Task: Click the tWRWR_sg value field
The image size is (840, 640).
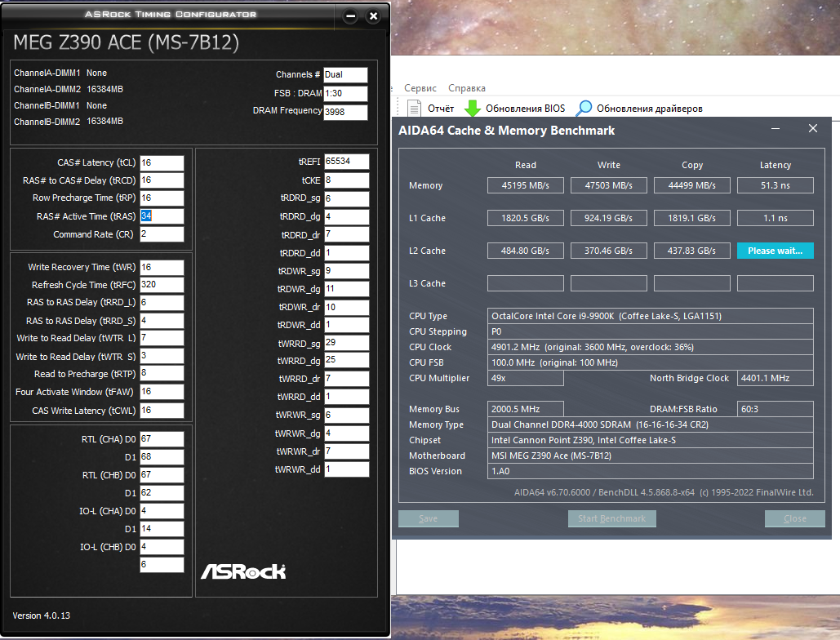Action: [346, 415]
